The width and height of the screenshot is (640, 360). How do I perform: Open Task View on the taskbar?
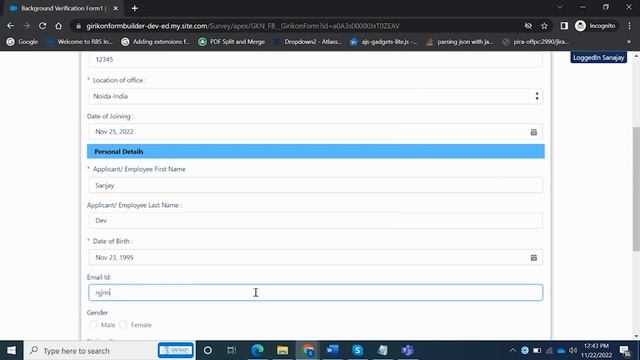[232, 350]
